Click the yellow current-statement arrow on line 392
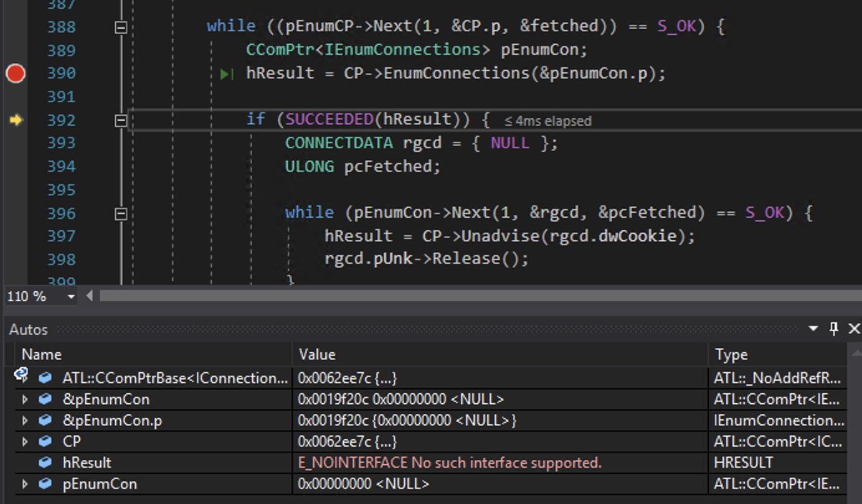Viewport: 862px width, 504px height. click(16, 120)
